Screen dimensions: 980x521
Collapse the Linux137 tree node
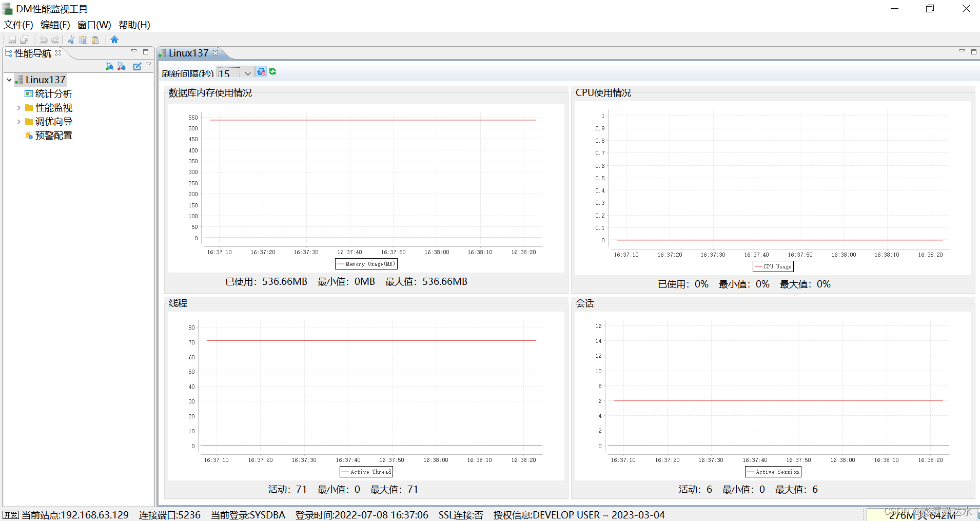(x=9, y=80)
